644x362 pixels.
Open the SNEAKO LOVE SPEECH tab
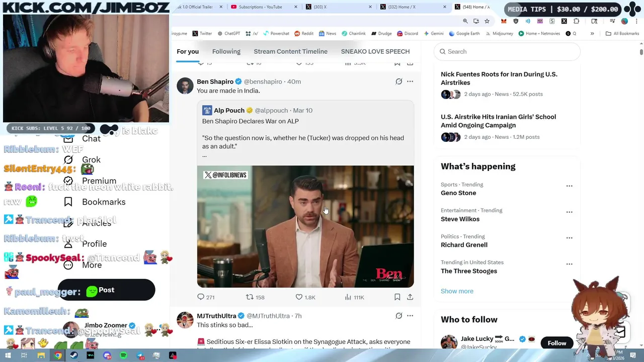coord(375,51)
